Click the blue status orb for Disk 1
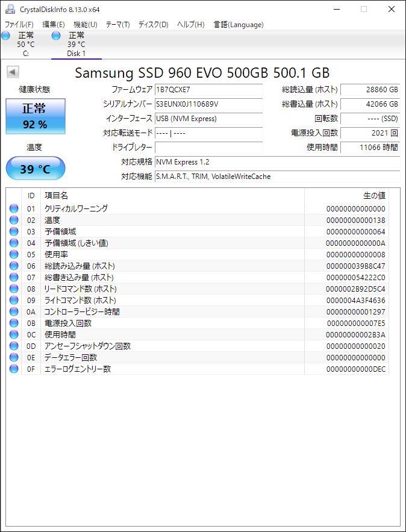This screenshot has height=532, width=406. tap(56, 36)
